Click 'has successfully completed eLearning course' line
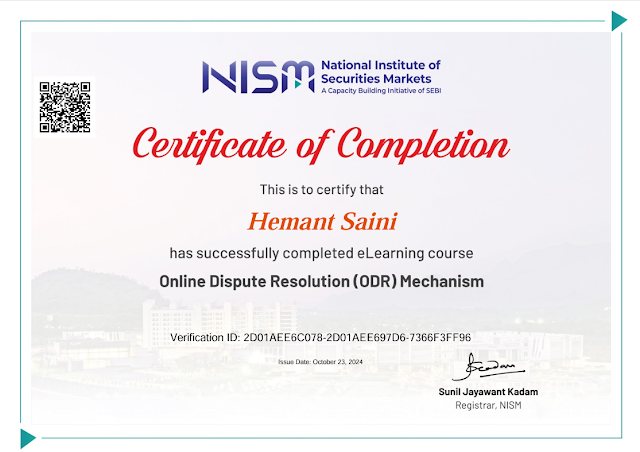Image resolution: width=640 pixels, height=452 pixels. (x=321, y=253)
